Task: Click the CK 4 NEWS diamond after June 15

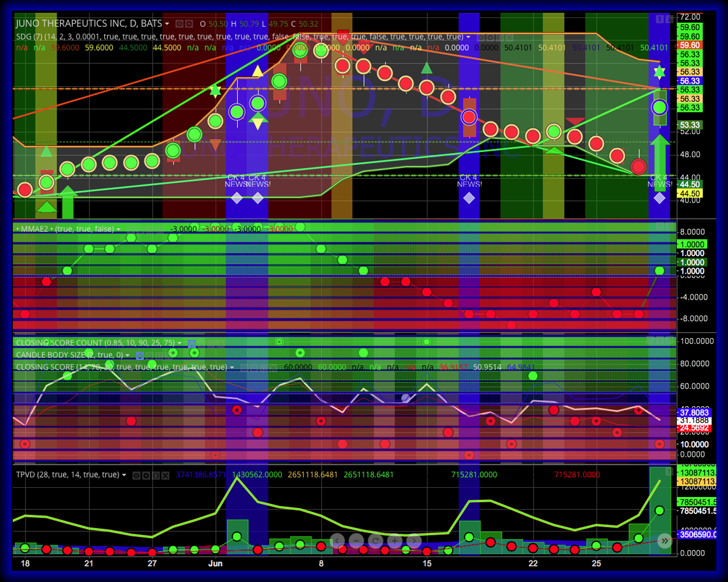Action: point(469,198)
